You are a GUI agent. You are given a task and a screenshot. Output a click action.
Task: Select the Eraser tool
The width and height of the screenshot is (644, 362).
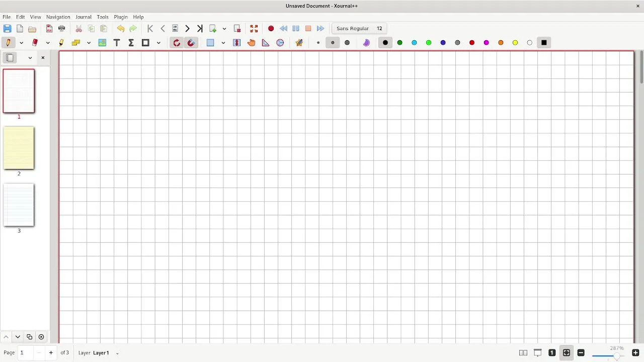point(35,43)
